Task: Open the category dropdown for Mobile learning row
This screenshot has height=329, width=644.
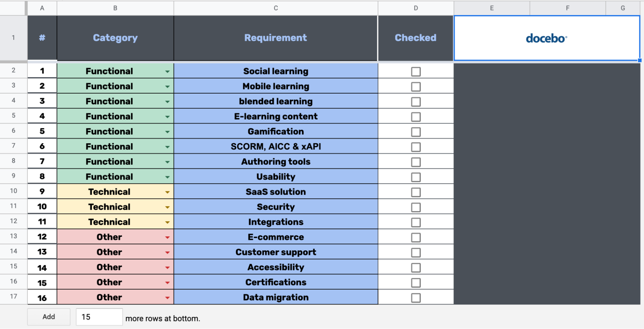Action: pos(167,86)
